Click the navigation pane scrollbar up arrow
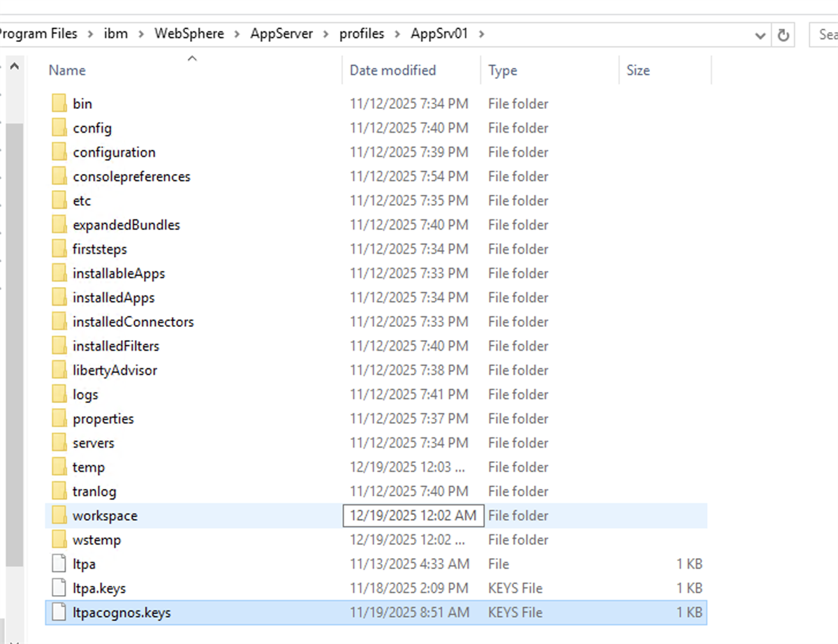838x644 pixels. (14, 66)
